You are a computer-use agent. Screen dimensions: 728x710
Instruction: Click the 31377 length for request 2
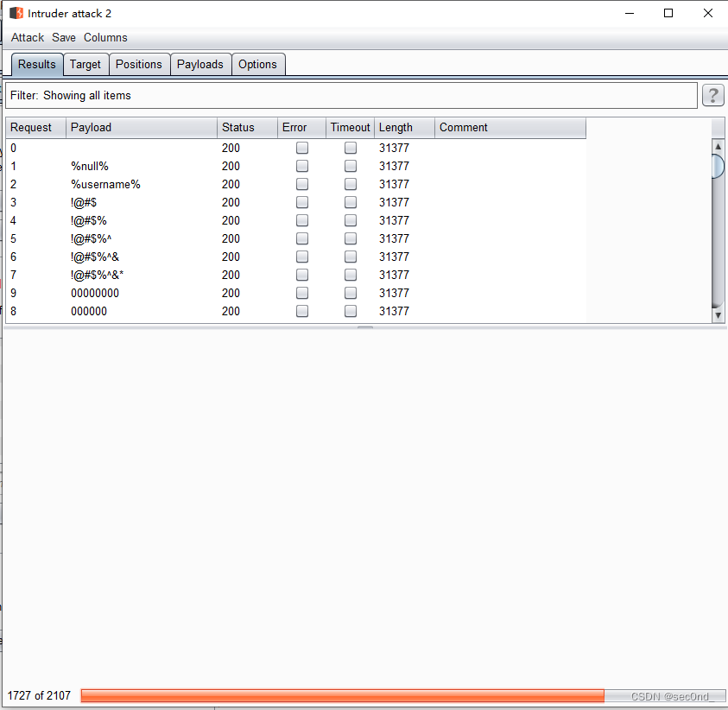click(394, 184)
